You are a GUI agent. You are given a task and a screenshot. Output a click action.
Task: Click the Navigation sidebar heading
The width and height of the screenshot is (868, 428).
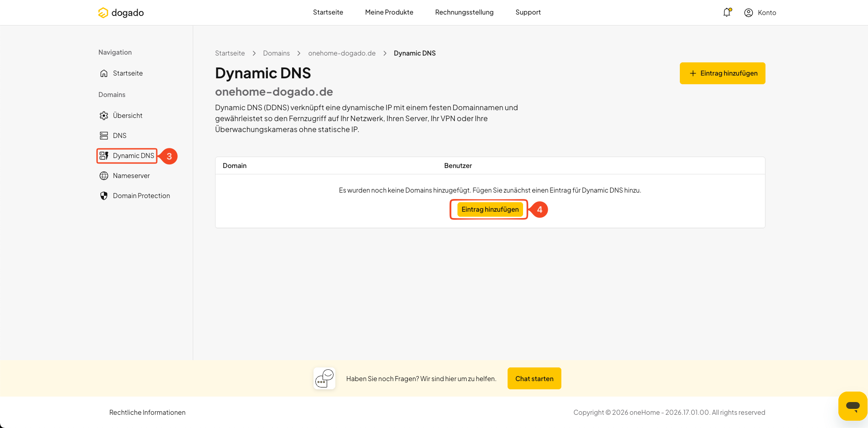[115, 52]
